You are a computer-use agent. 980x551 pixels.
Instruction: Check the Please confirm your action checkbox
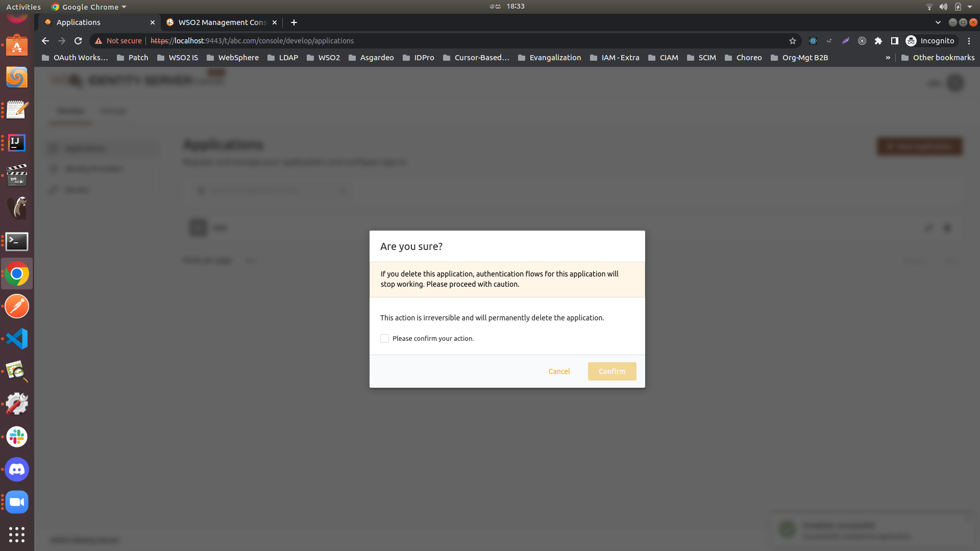[x=384, y=338]
